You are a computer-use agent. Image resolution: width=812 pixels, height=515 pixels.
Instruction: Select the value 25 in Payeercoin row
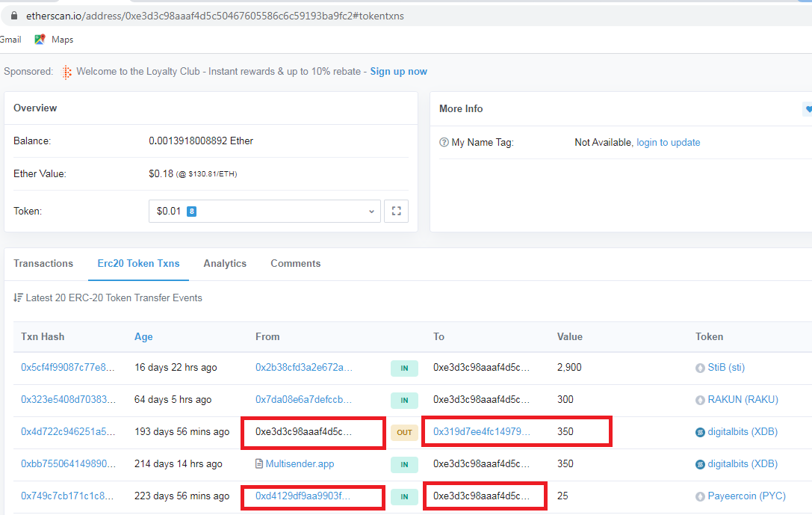point(562,496)
